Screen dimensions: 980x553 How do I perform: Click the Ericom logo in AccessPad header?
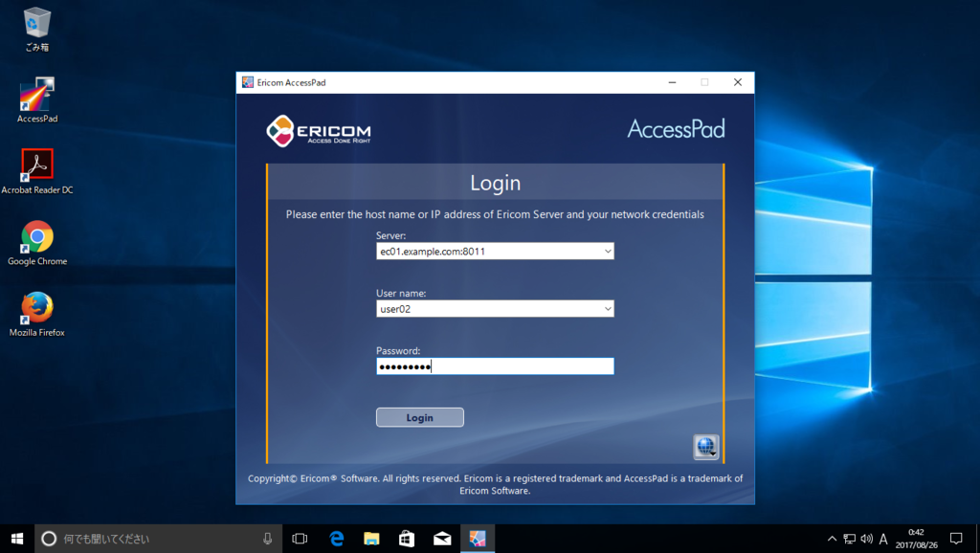[318, 130]
